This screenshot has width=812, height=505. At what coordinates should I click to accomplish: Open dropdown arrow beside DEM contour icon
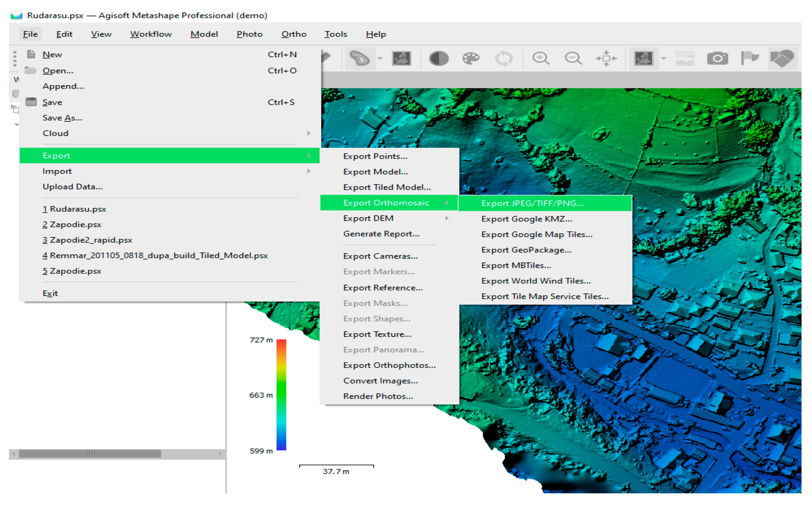[x=380, y=58]
